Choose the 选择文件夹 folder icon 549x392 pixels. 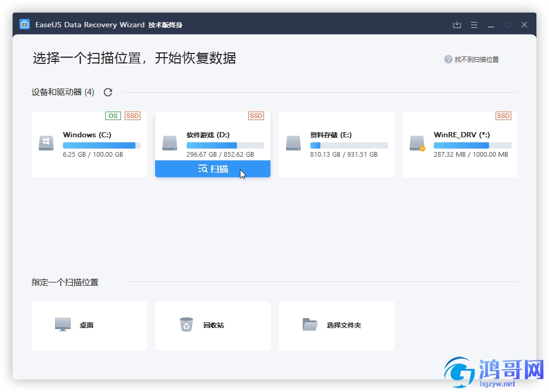(x=310, y=324)
